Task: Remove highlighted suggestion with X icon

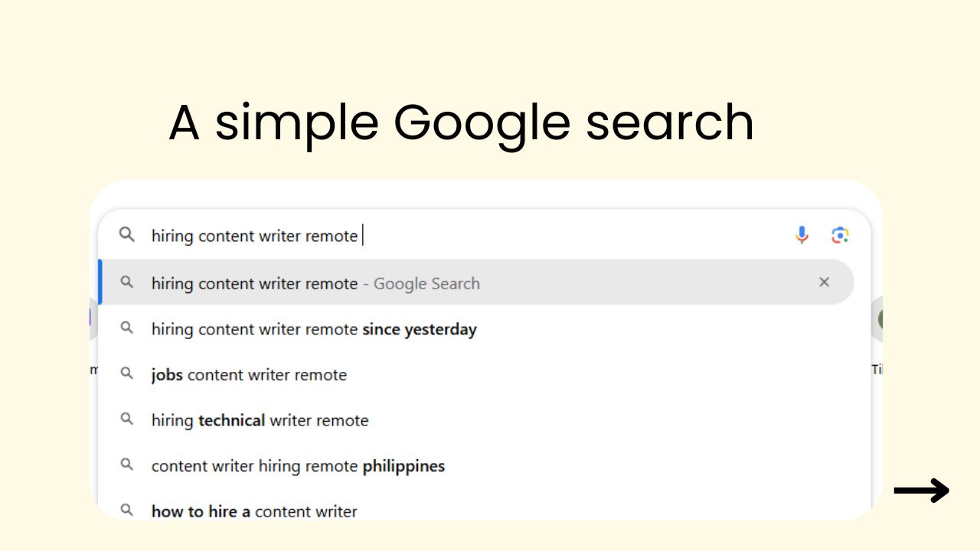Action: (824, 282)
